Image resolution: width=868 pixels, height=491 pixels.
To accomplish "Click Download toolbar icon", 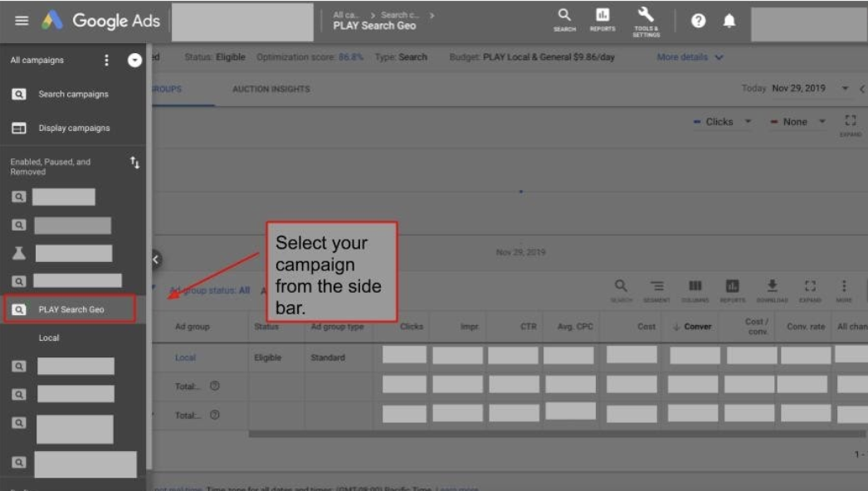I will click(772, 290).
